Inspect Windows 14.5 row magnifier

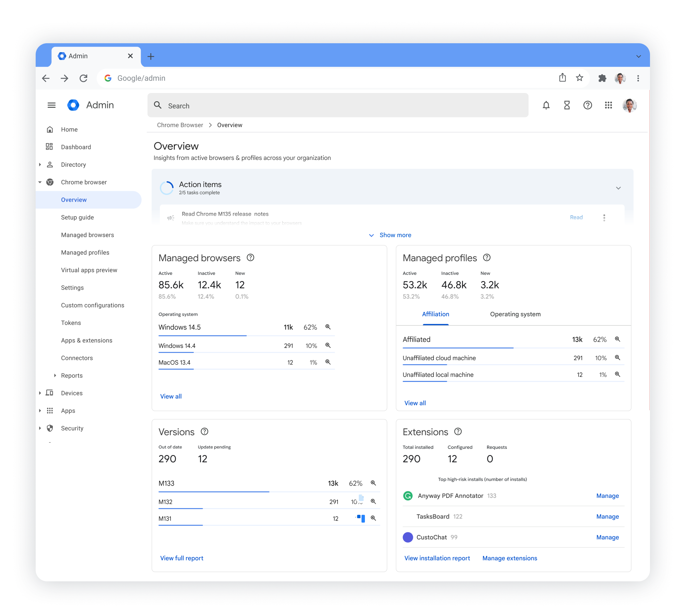click(x=328, y=327)
